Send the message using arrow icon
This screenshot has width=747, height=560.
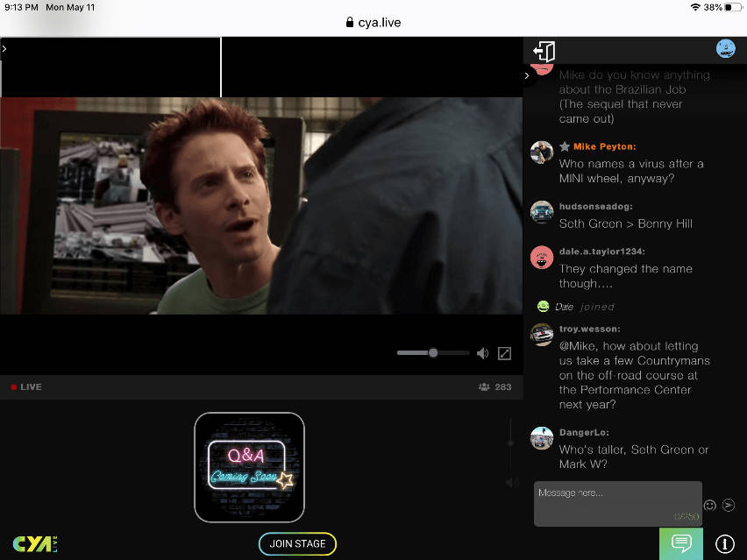[x=729, y=505]
